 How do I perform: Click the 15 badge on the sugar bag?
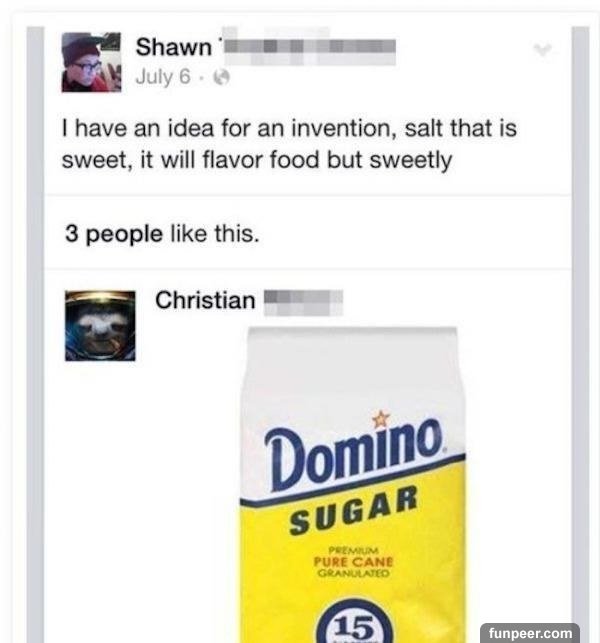(354, 622)
